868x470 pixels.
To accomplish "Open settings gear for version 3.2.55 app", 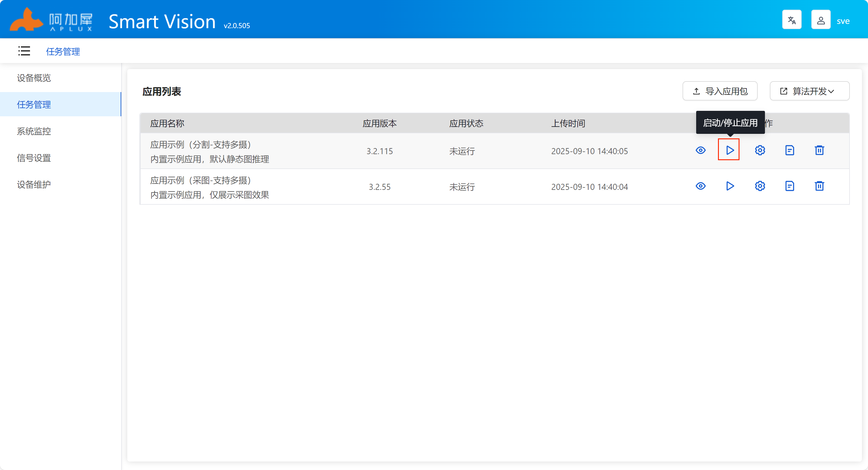I will pyautogui.click(x=760, y=186).
